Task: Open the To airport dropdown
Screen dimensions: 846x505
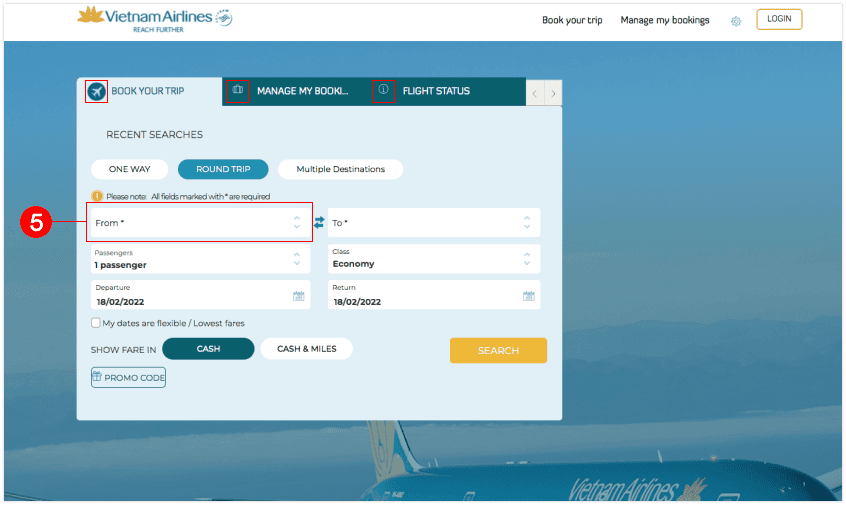Action: [x=434, y=222]
